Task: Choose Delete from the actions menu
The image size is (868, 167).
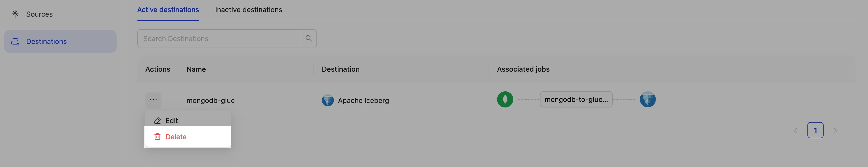Action: click(176, 137)
